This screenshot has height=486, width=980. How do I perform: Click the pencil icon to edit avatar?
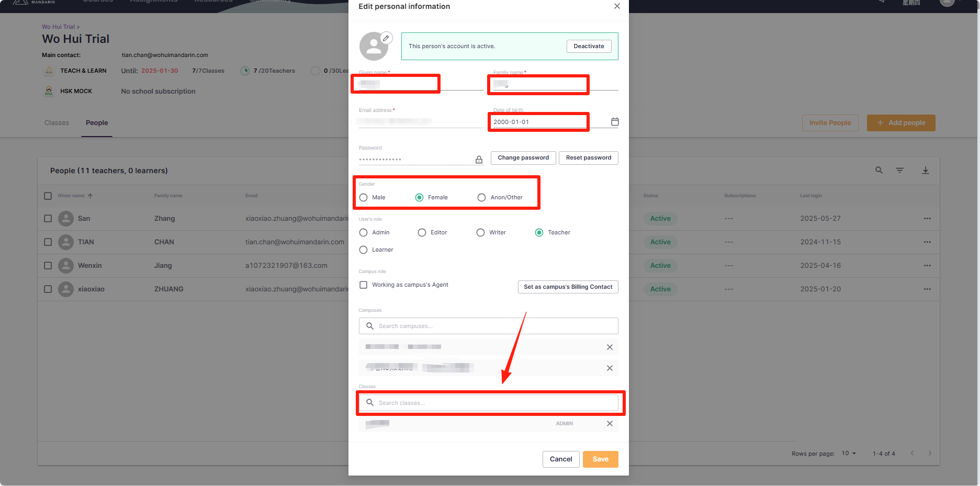[x=386, y=38]
